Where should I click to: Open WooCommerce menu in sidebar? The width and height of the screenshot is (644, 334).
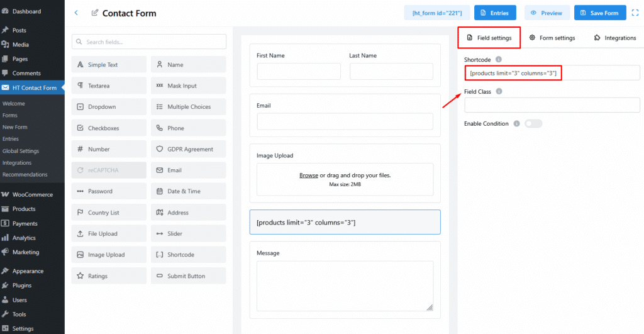(31, 194)
